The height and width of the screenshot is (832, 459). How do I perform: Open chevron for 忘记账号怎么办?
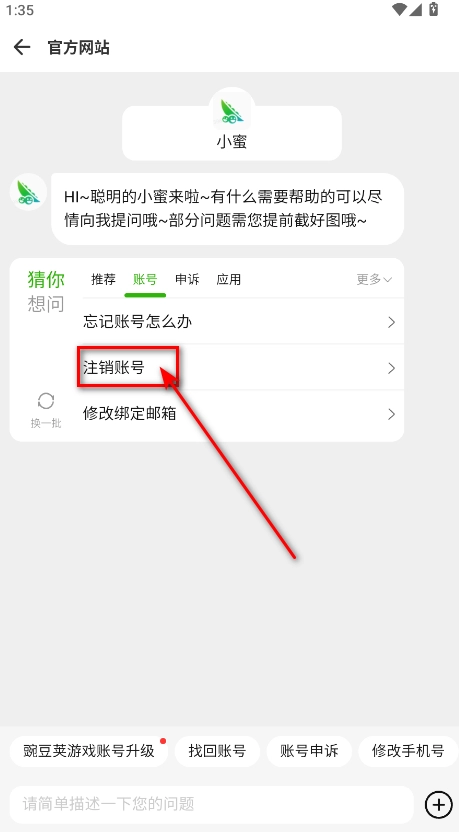[392, 322]
